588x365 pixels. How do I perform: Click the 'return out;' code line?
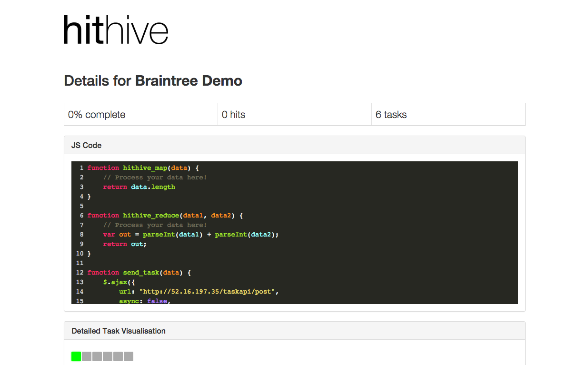coord(125,244)
